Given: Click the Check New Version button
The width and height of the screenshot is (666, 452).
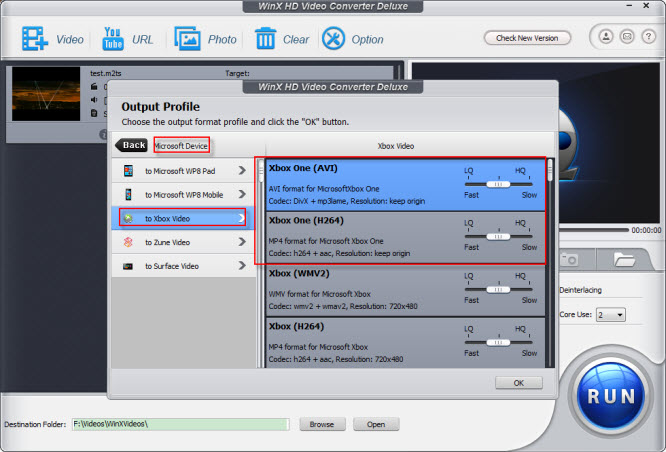Looking at the screenshot, I should coord(527,38).
